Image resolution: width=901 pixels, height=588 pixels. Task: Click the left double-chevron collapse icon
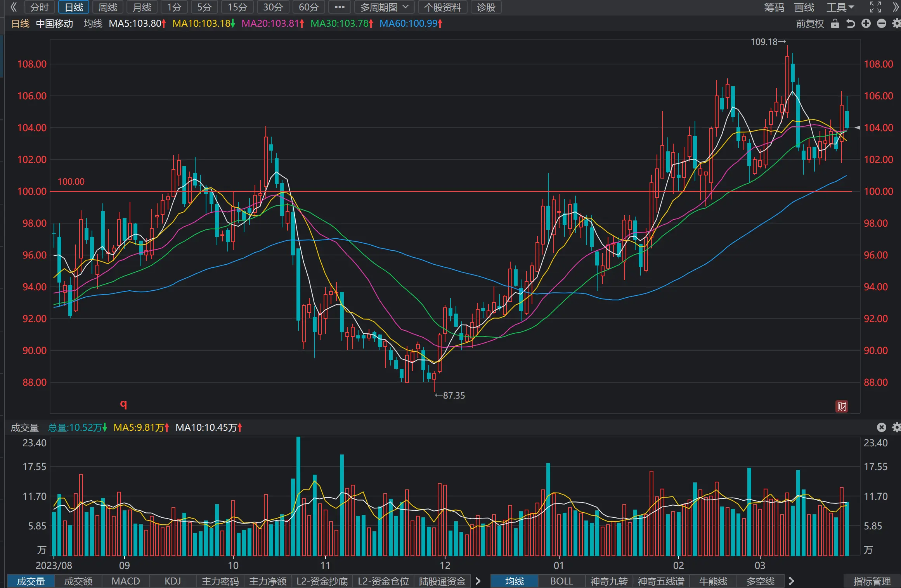13,7
